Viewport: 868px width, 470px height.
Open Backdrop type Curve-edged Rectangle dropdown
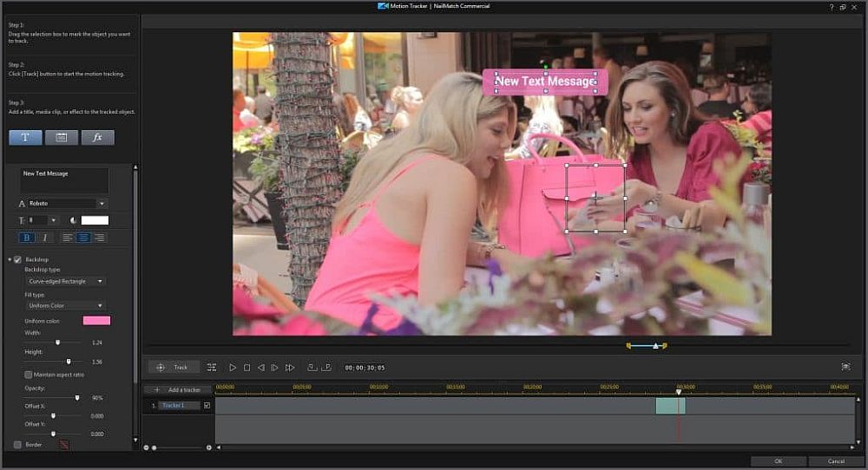65,282
